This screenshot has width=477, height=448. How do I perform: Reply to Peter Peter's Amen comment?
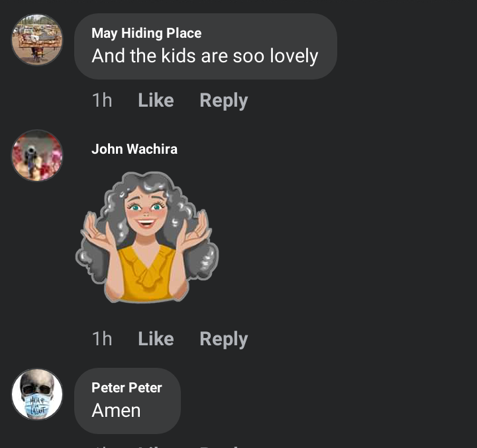click(x=224, y=446)
